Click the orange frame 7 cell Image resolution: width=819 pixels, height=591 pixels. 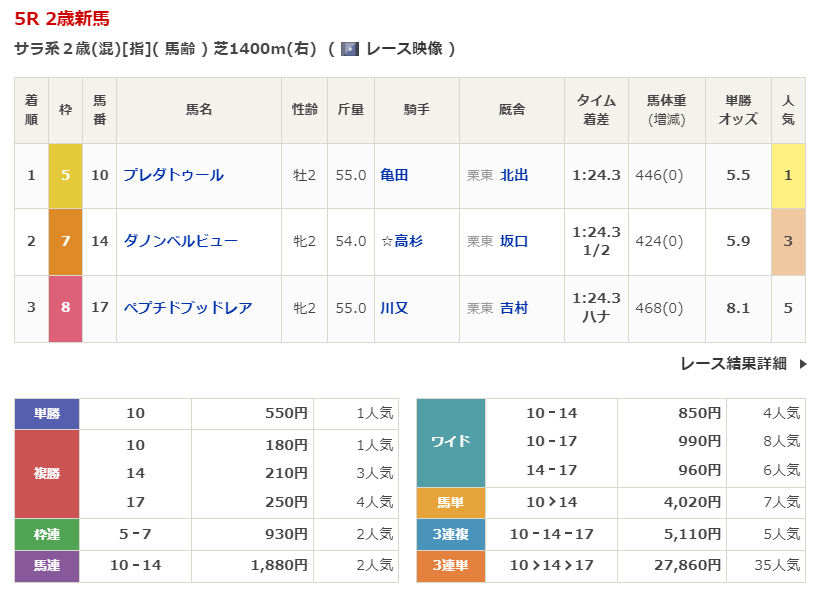[65, 241]
